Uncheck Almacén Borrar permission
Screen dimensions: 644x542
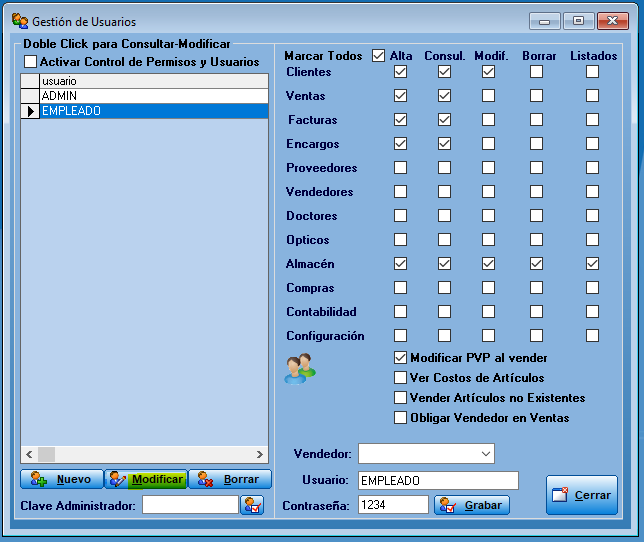[x=536, y=264]
